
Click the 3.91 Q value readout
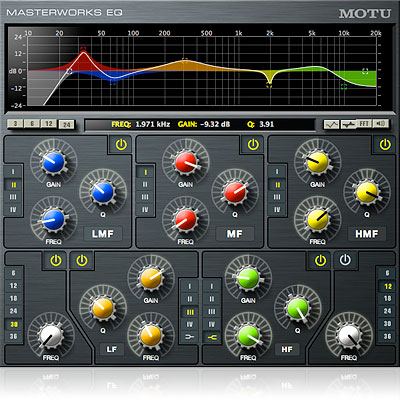pos(266,124)
